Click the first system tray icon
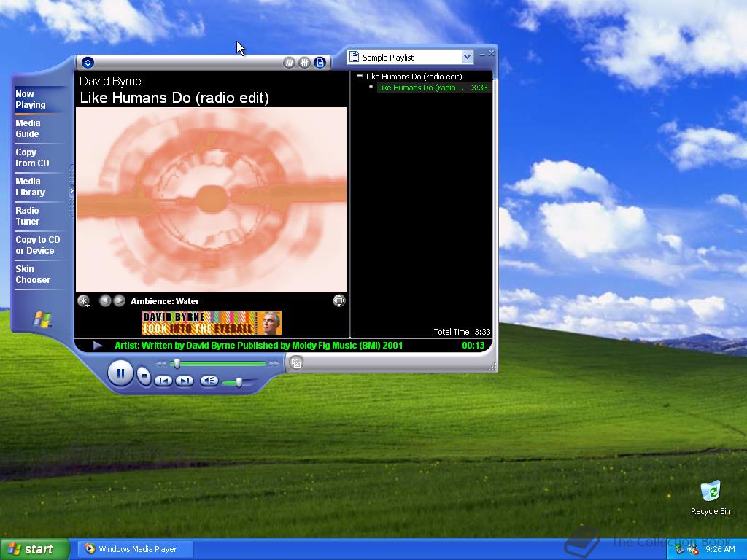Image resolution: width=747 pixels, height=560 pixels. [x=680, y=549]
